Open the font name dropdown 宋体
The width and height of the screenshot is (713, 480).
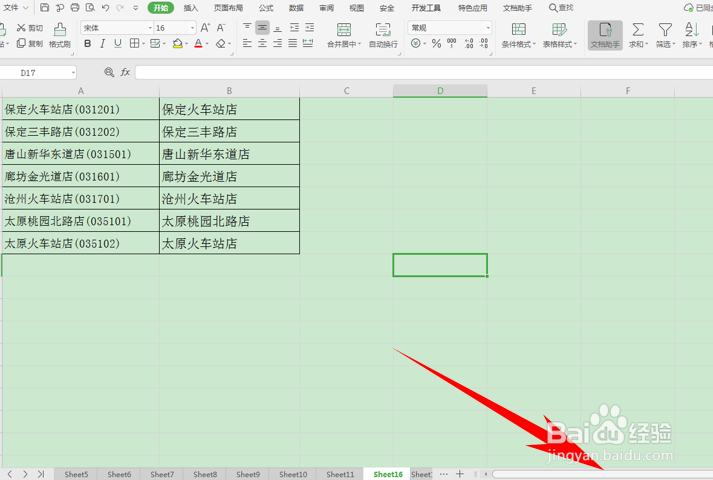150,28
